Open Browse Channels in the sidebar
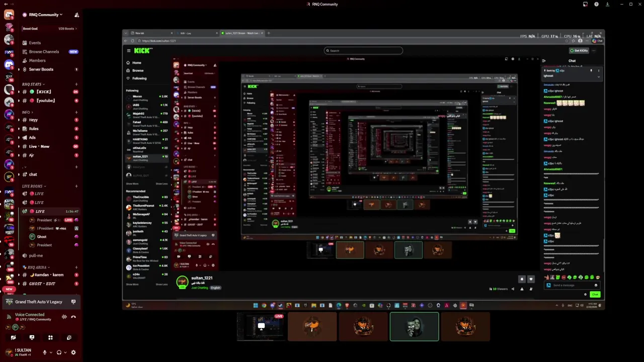The width and height of the screenshot is (644, 362). coord(49,52)
